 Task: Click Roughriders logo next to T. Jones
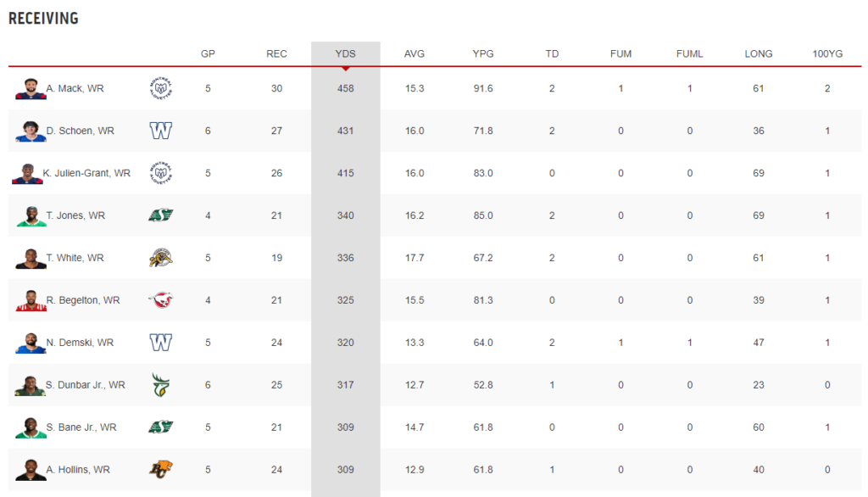[x=160, y=215]
